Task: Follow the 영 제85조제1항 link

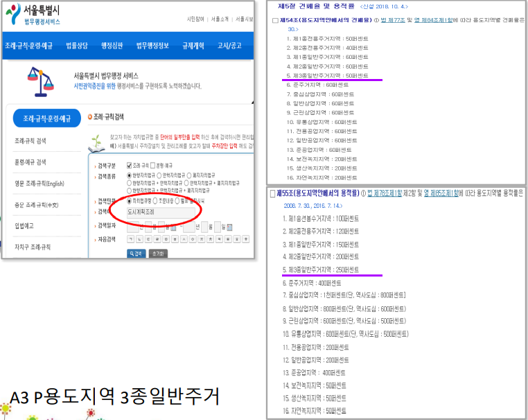Action: 441,193
